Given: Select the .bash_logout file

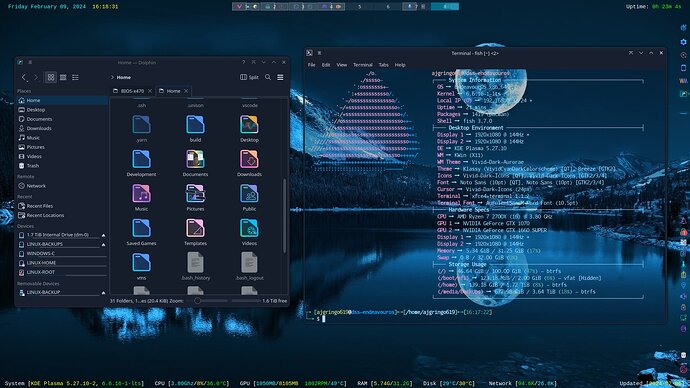Looking at the screenshot, I should tap(249, 263).
